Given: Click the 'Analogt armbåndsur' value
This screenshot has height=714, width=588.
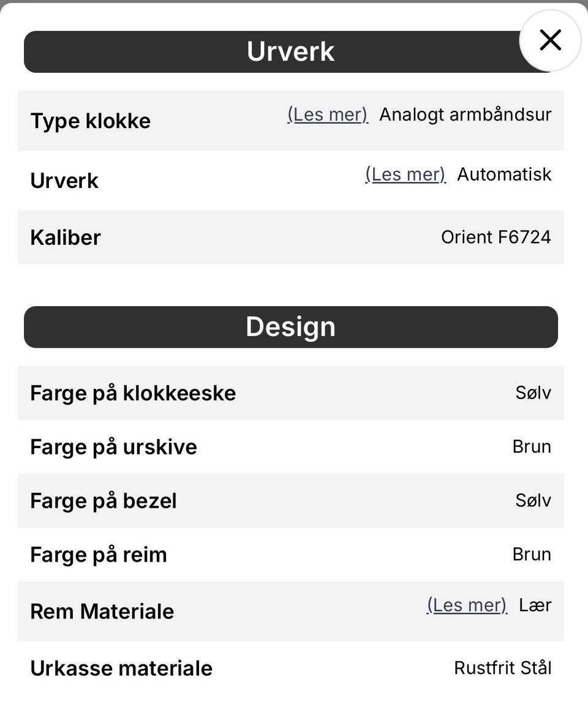Looking at the screenshot, I should point(466,115).
